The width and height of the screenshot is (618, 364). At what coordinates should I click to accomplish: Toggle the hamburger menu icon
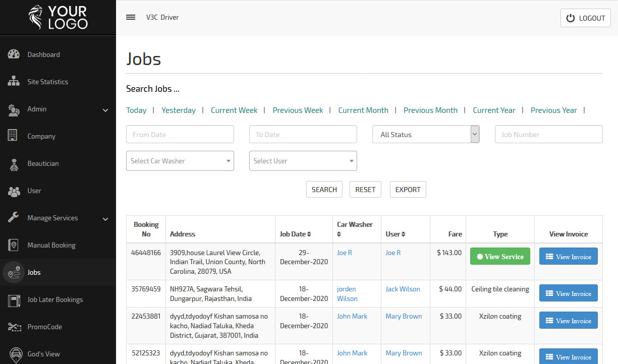131,17
